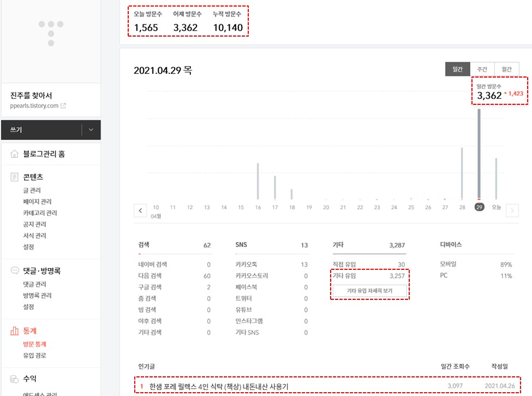Select date 17 on the chart axis
The width and height of the screenshot is (532, 396).
coord(275,207)
